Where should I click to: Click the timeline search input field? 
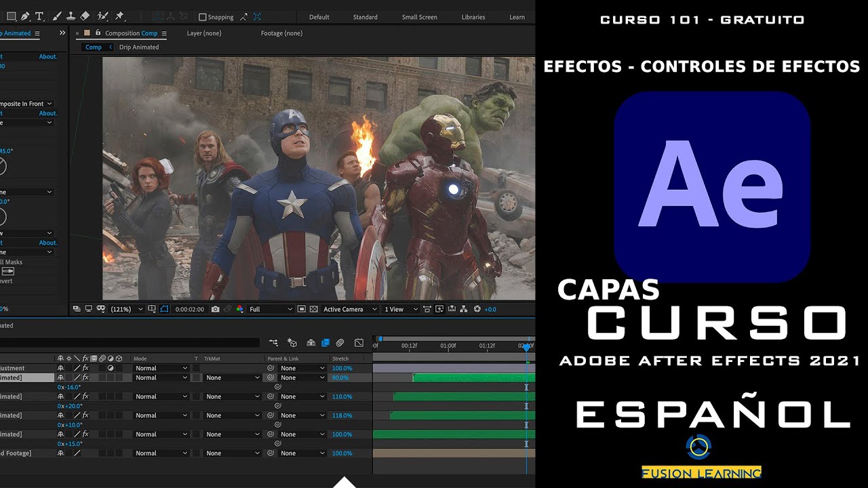click(129, 343)
